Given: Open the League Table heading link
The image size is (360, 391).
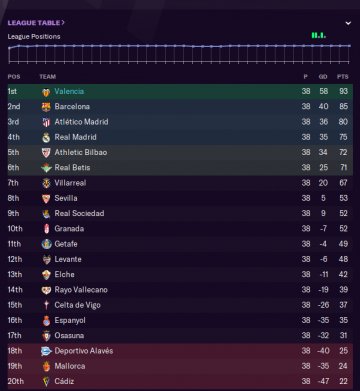Looking at the screenshot, I should click(x=36, y=23).
